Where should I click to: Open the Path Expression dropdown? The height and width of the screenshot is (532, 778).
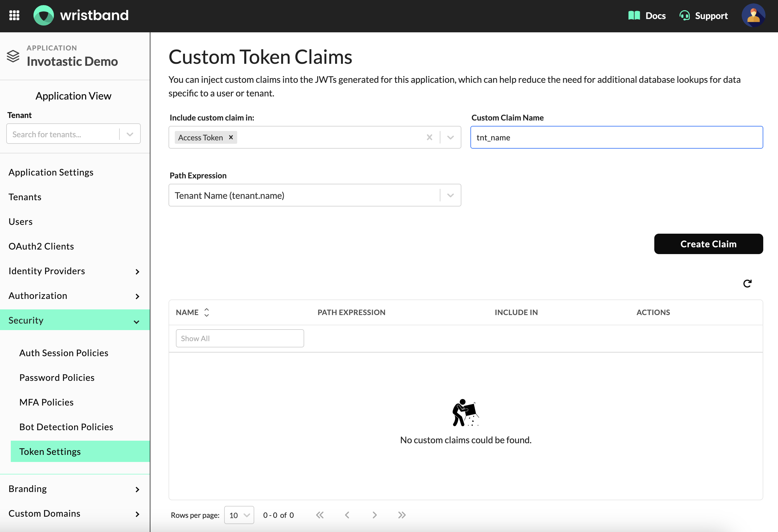point(450,195)
